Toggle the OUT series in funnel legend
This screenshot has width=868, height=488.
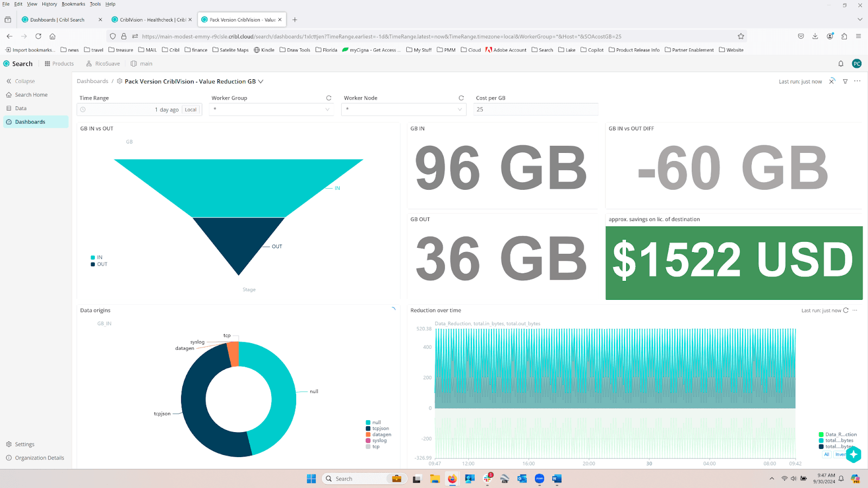102,264
